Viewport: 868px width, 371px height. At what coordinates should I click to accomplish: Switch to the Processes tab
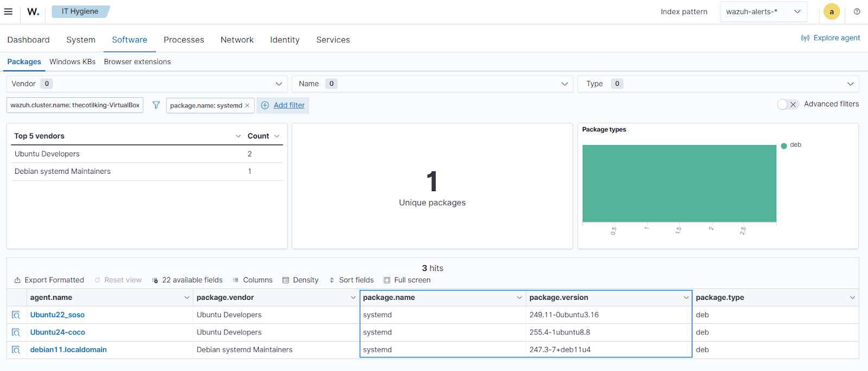tap(183, 40)
